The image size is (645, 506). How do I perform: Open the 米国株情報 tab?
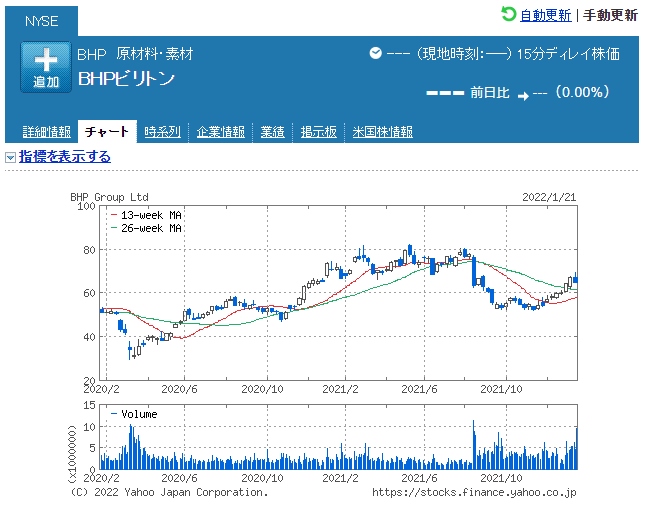pyautogui.click(x=383, y=132)
